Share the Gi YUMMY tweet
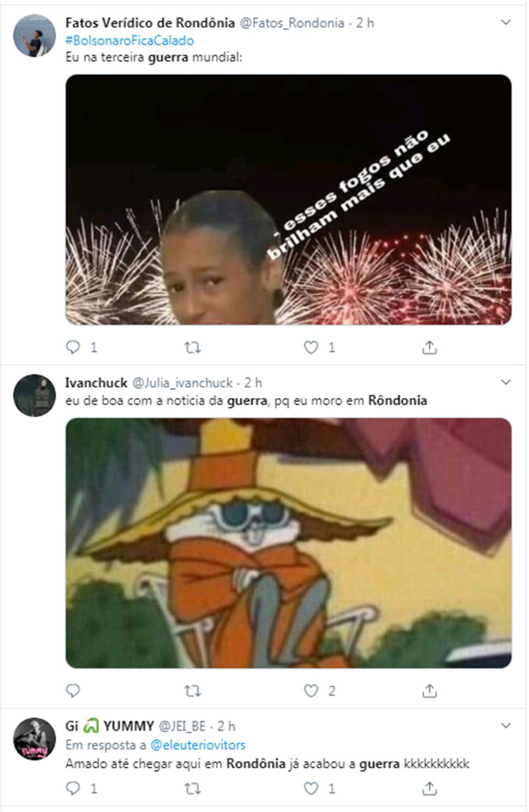The image size is (529, 812). [429, 788]
